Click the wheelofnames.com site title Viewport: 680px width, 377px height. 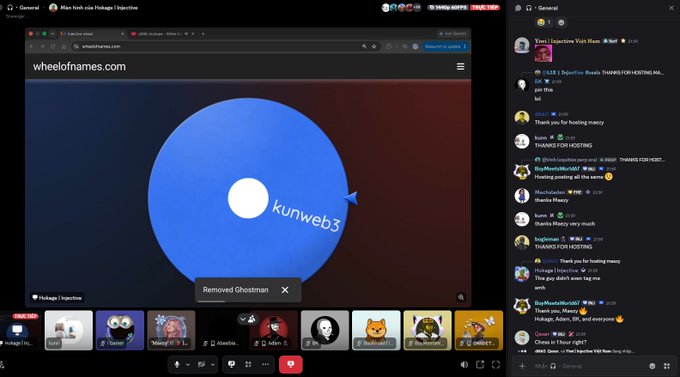pyautogui.click(x=79, y=66)
